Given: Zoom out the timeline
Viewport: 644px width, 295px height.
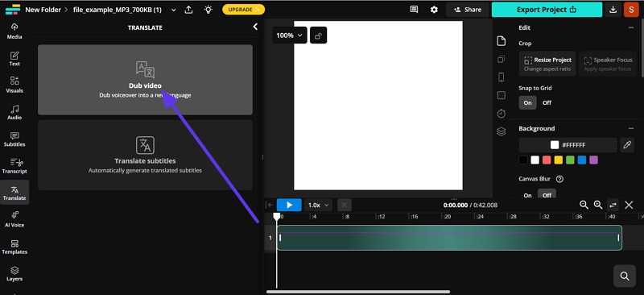Looking at the screenshot, I should pyautogui.click(x=583, y=205).
